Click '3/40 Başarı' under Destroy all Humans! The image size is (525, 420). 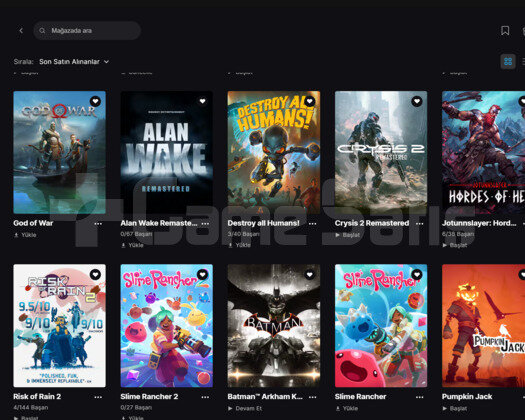243,234
